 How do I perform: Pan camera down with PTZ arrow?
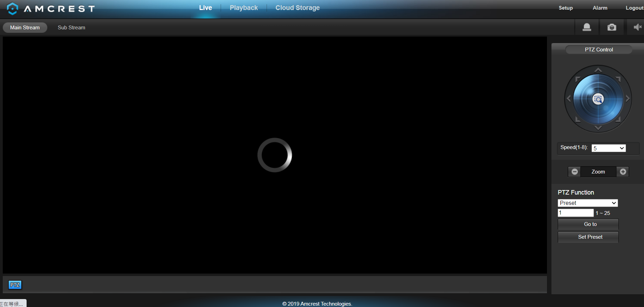point(598,128)
